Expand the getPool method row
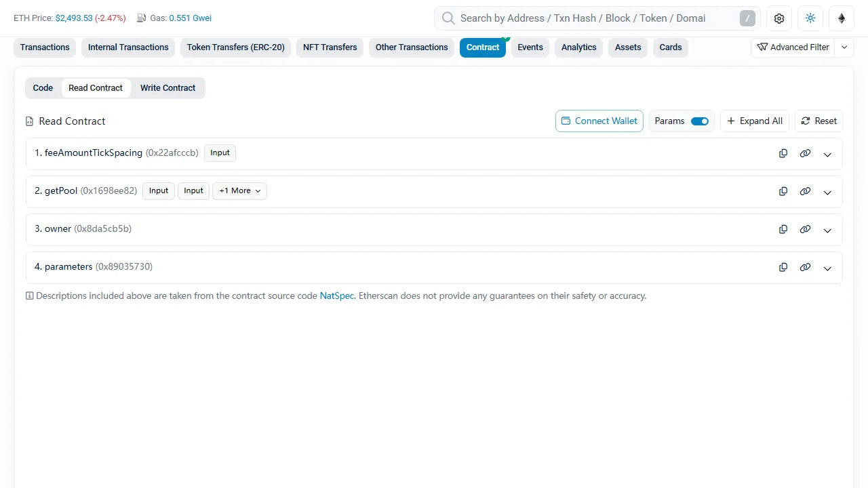Screen dimensions: 868x488 (827, 192)
